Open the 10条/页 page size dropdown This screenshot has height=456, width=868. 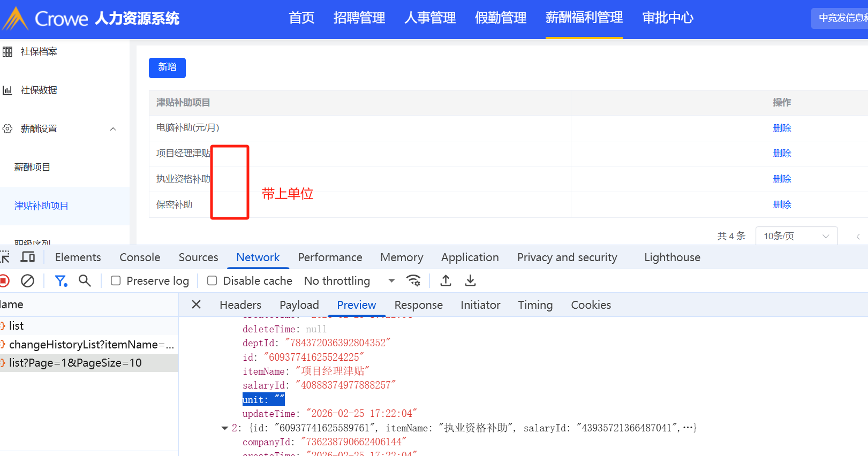pyautogui.click(x=796, y=237)
